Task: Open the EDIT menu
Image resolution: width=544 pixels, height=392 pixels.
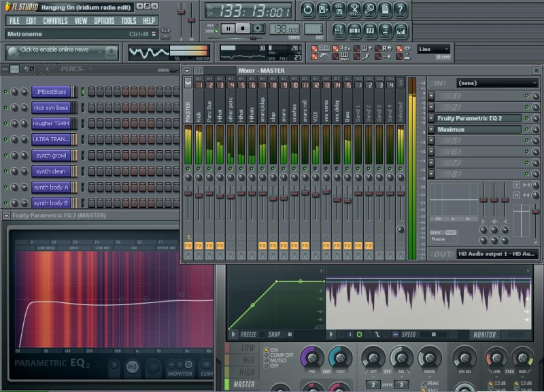Action: [x=31, y=21]
